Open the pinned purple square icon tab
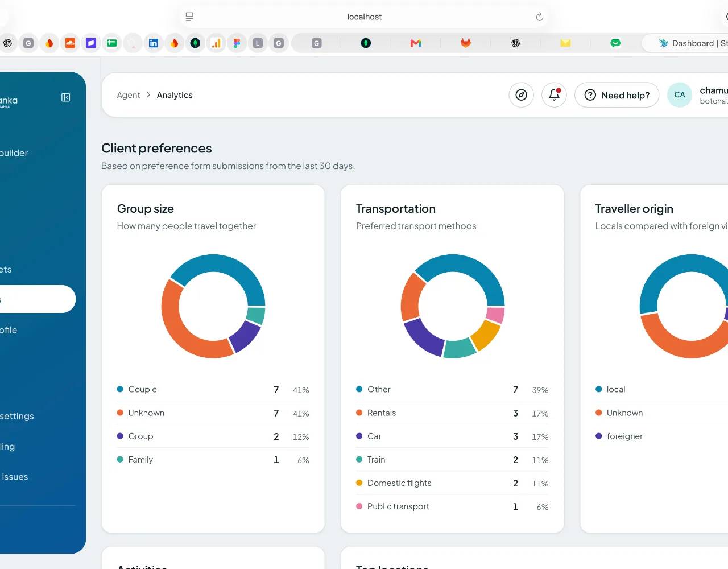This screenshot has width=728, height=569. [91, 43]
